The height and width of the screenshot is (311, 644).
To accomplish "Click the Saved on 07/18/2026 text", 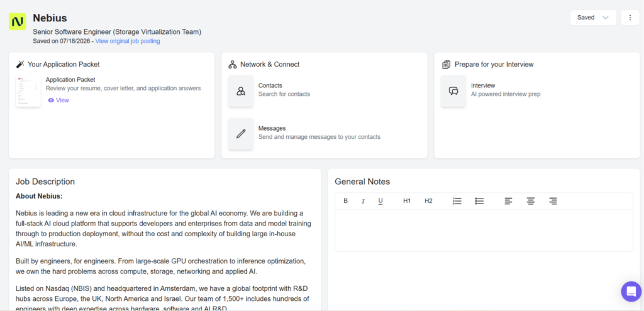I will pos(62,41).
